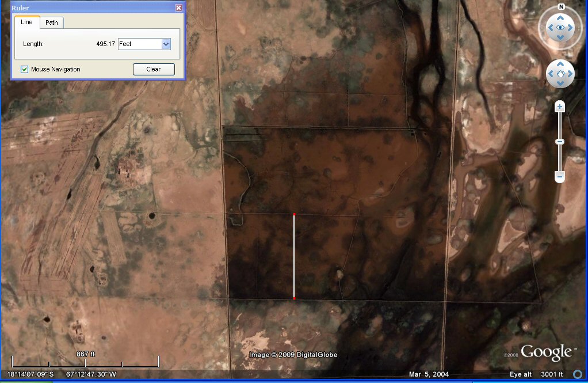The width and height of the screenshot is (588, 383).
Task: Click the eye icon in look joystick
Action: (x=560, y=28)
